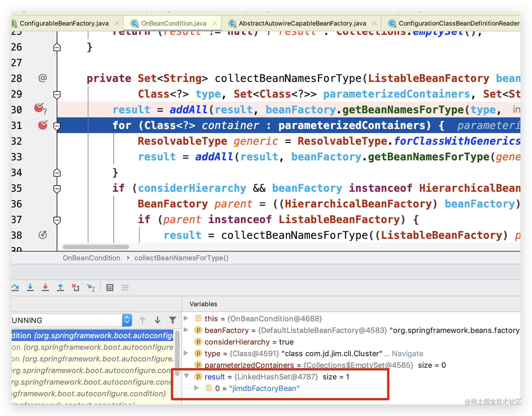Click the list icon beside jimdbFactoryBean element
This screenshot has width=532, height=416.
pos(209,388)
